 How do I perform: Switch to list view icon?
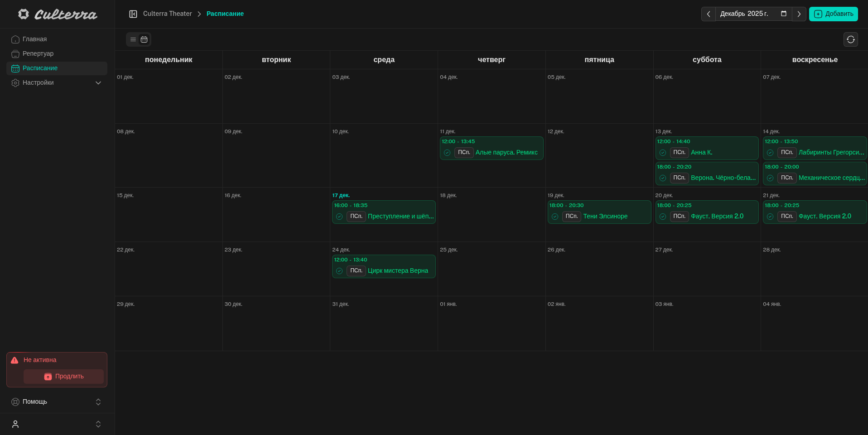tap(133, 39)
